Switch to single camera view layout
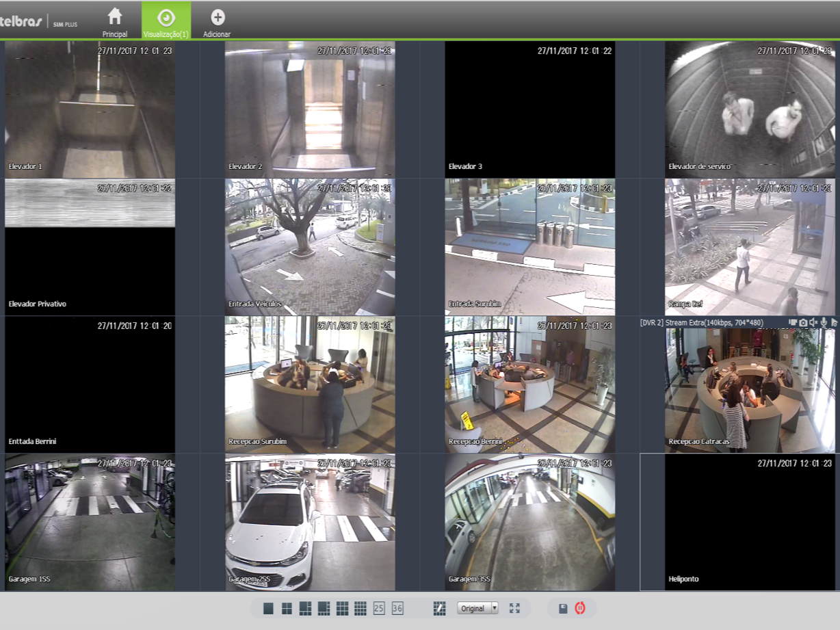Image resolution: width=840 pixels, height=630 pixels. [x=268, y=608]
